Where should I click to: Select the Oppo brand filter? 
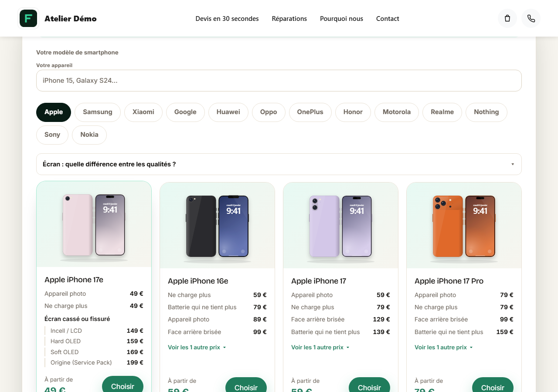[269, 112]
